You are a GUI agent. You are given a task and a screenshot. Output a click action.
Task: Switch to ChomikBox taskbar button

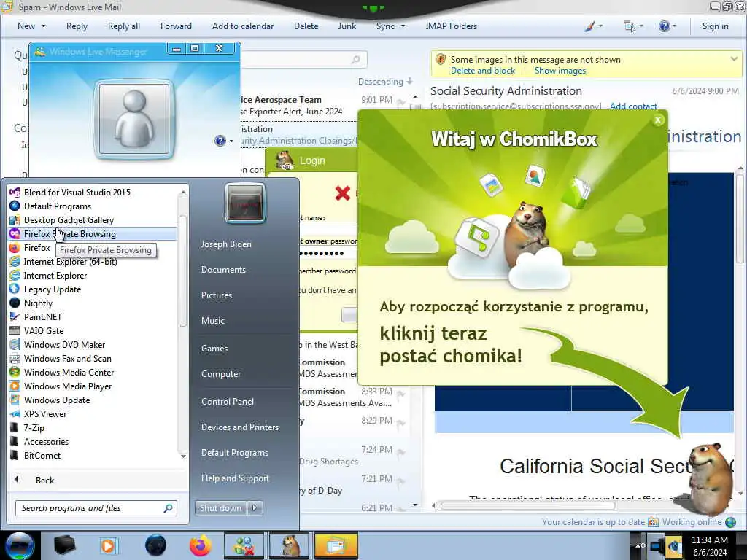click(x=289, y=545)
